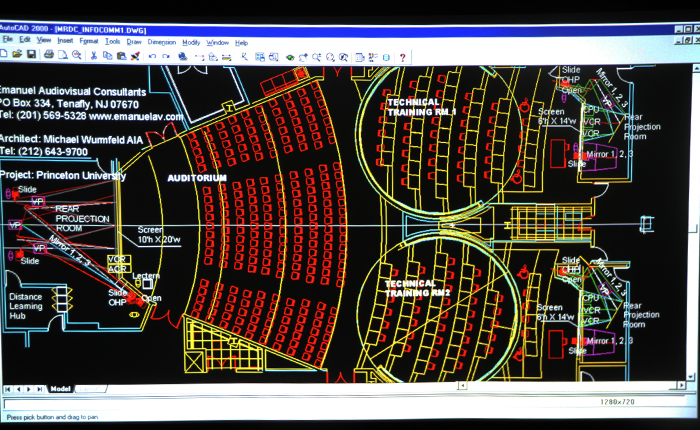Open the Dimension menu

162,42
